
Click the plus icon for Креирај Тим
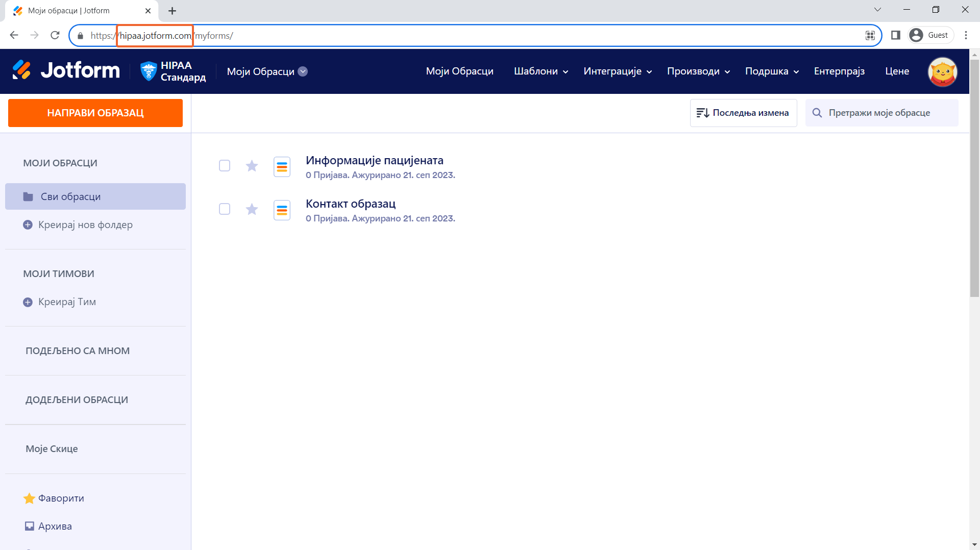pyautogui.click(x=28, y=302)
